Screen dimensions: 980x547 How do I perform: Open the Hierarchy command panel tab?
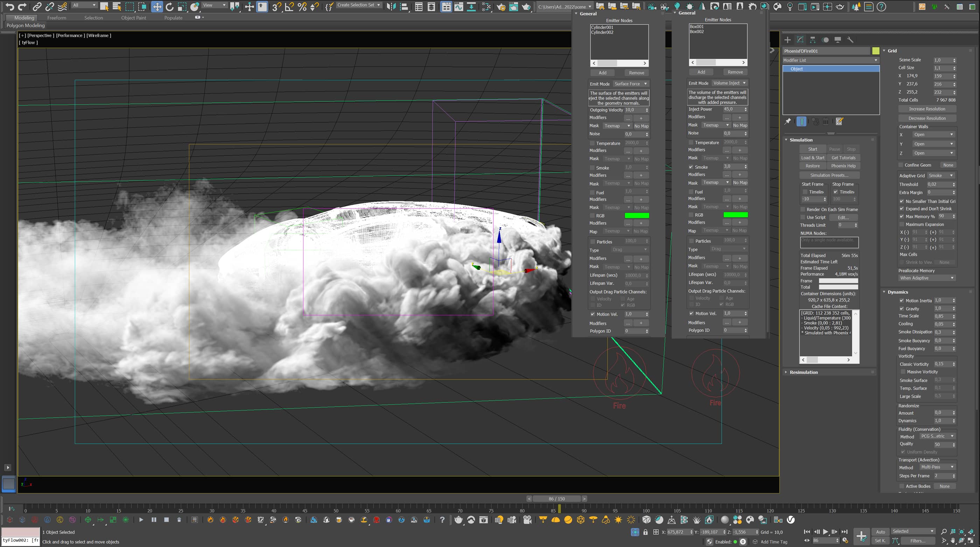[813, 40]
